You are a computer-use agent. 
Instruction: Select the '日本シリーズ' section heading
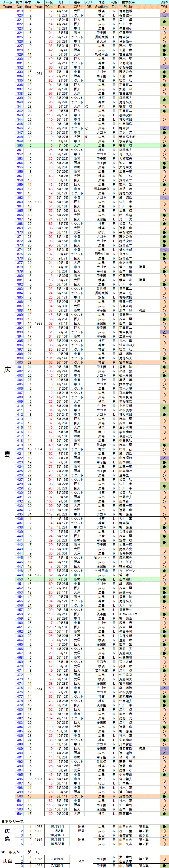12,822
